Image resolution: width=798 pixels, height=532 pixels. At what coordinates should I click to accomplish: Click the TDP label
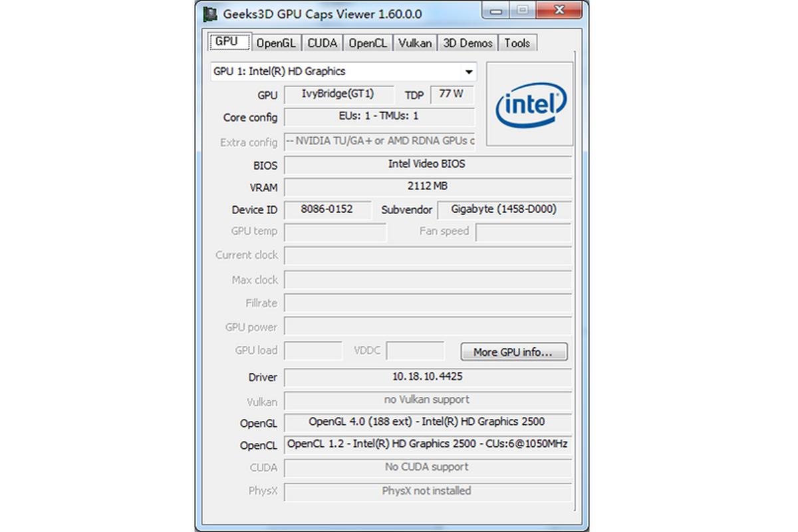tap(414, 95)
